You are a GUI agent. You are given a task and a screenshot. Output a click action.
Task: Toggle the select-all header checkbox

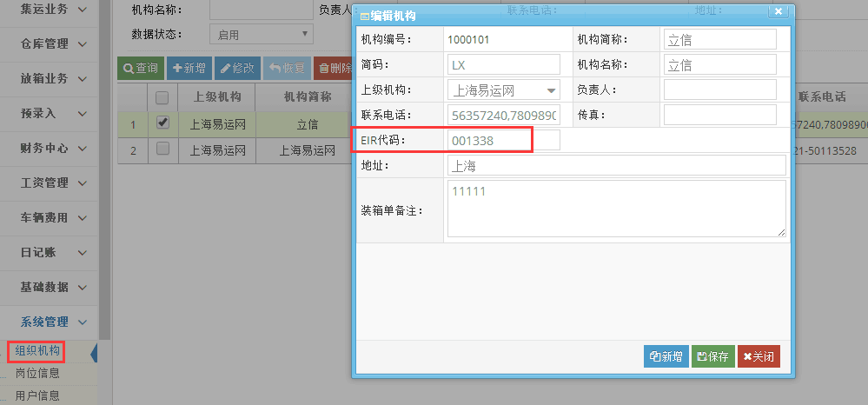162,97
